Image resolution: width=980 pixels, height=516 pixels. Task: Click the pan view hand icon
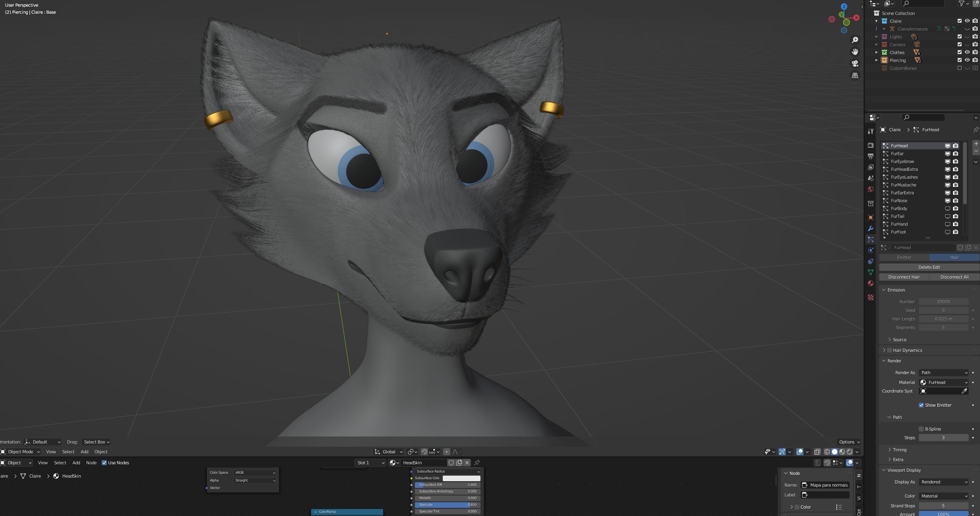855,52
